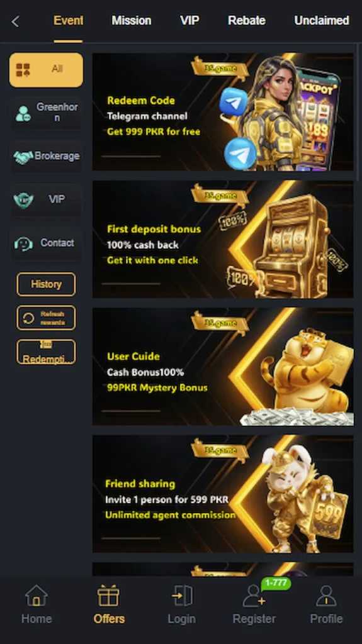Open the Home house icon
362x644 pixels.
tap(37, 596)
